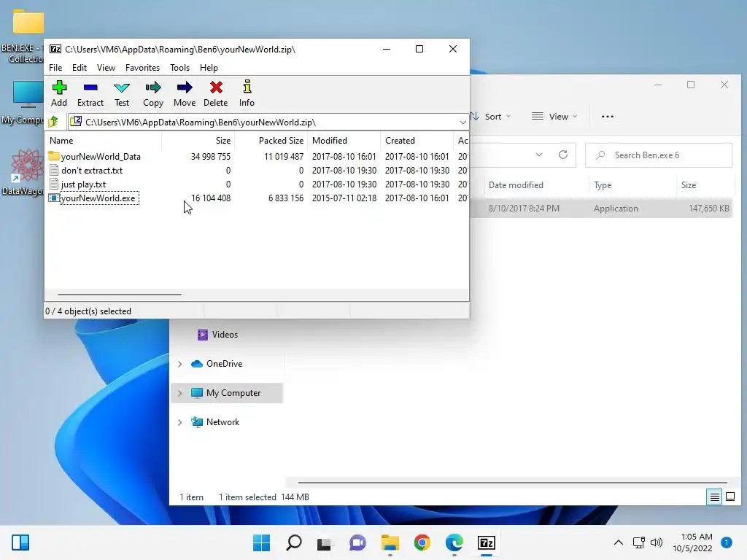747x560 pixels.
Task: Open the BEN.EXE Collection desktop folder
Action: pos(24,36)
